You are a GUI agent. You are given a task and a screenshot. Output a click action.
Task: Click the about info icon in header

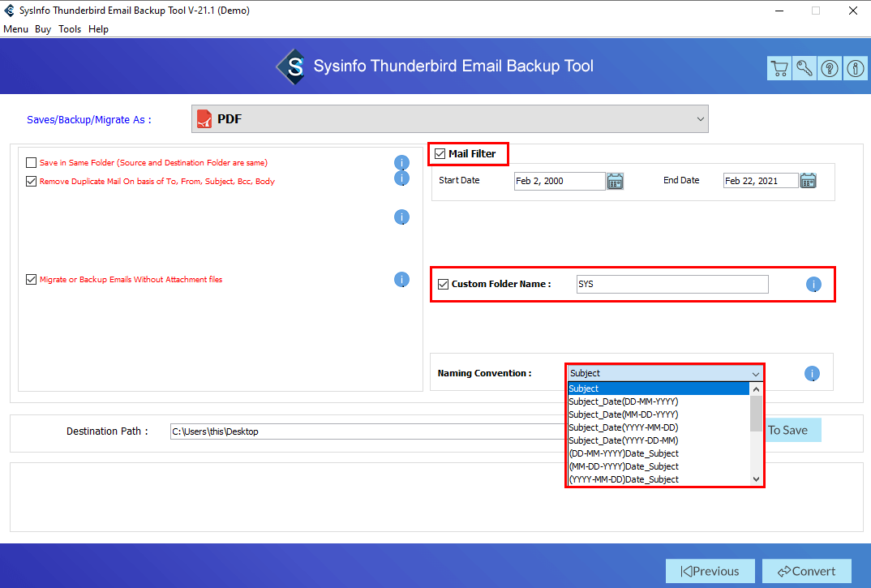[x=856, y=69]
